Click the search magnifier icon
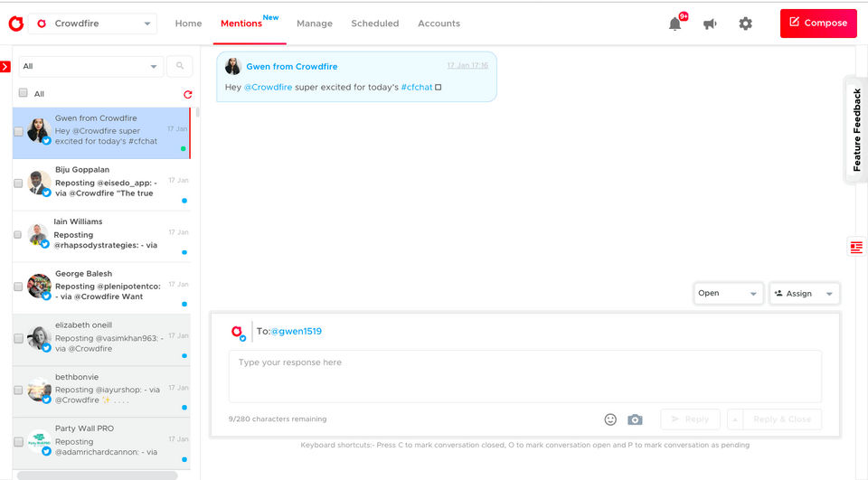Screen dimensions: 868x480 click(x=180, y=66)
